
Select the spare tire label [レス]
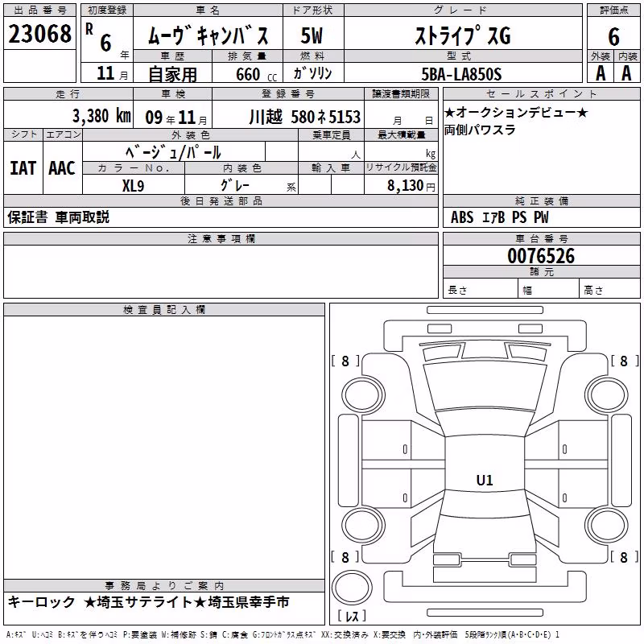point(352,616)
